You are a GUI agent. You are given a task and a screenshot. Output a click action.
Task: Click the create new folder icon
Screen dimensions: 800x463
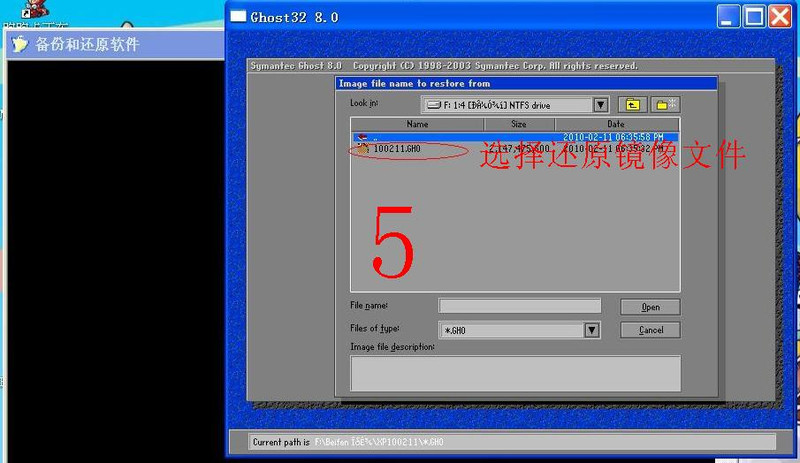[665, 104]
